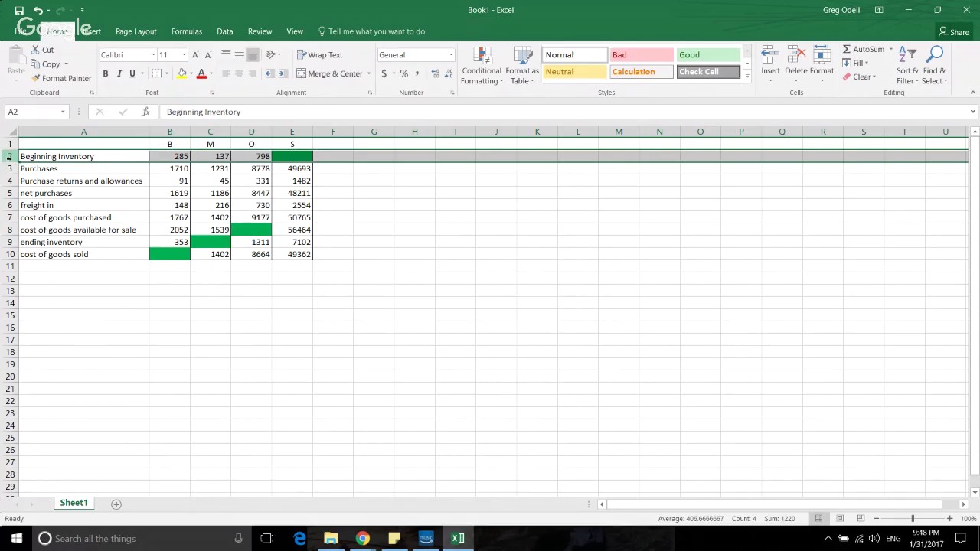Expand the Name Box dropdown arrow
The width and height of the screenshot is (980, 551).
pos(62,112)
